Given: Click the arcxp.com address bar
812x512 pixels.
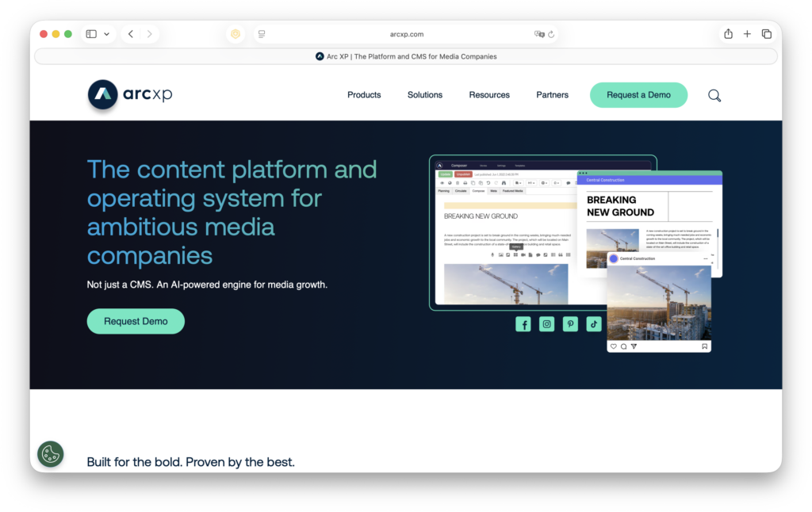Looking at the screenshot, I should point(406,34).
